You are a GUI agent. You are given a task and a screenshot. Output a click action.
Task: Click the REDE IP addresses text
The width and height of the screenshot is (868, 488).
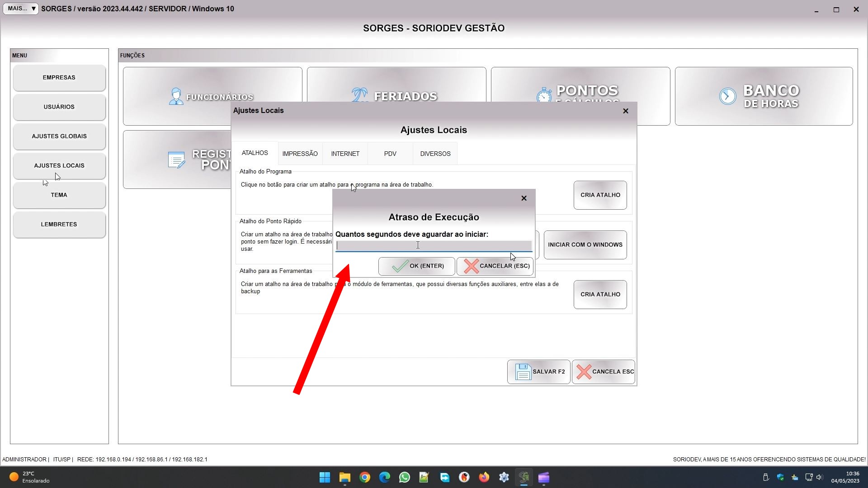[142, 460]
